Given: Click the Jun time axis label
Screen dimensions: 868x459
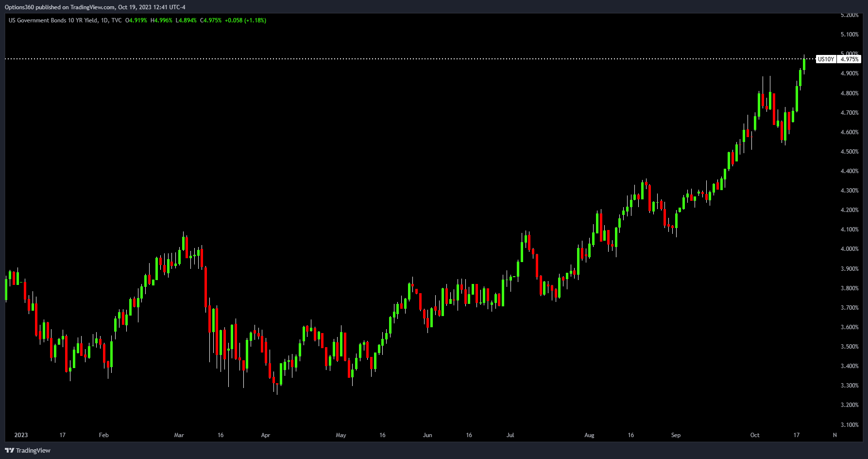Looking at the screenshot, I should [427, 435].
